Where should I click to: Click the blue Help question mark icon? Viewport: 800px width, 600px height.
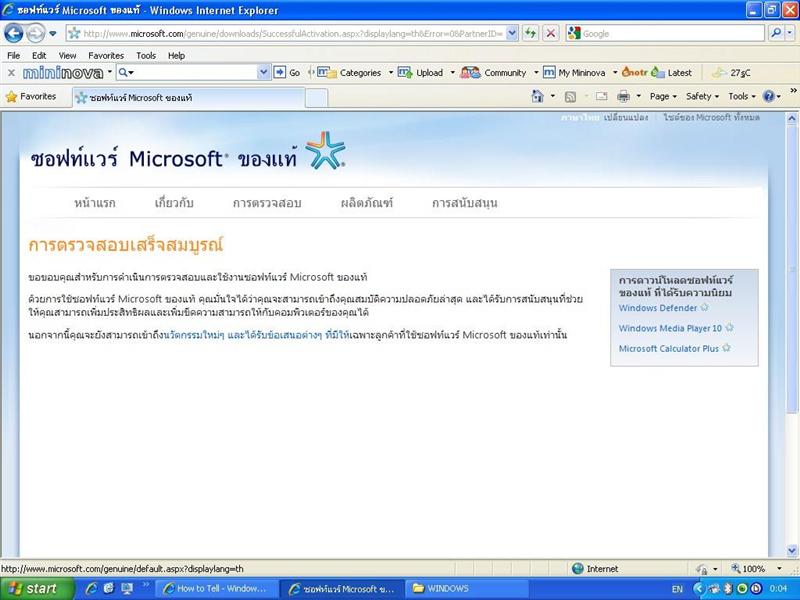pyautogui.click(x=769, y=96)
